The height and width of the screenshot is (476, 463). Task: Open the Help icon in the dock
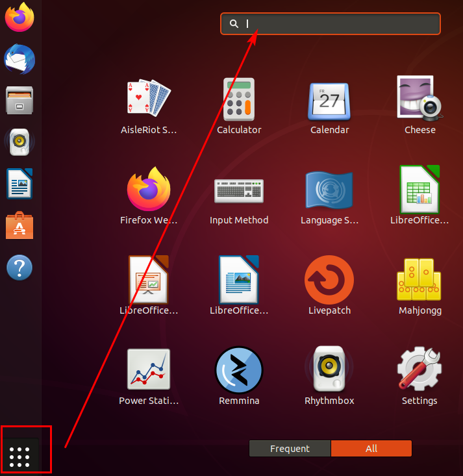19,267
